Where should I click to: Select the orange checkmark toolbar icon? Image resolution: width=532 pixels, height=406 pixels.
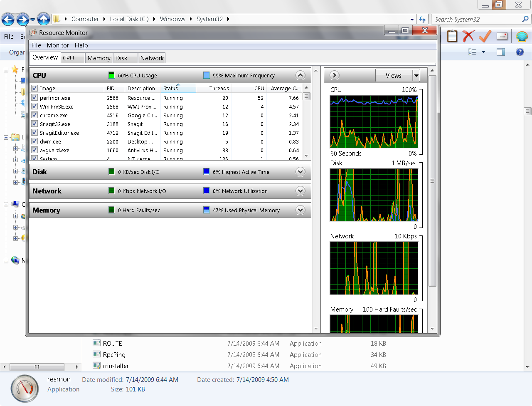[485, 36]
